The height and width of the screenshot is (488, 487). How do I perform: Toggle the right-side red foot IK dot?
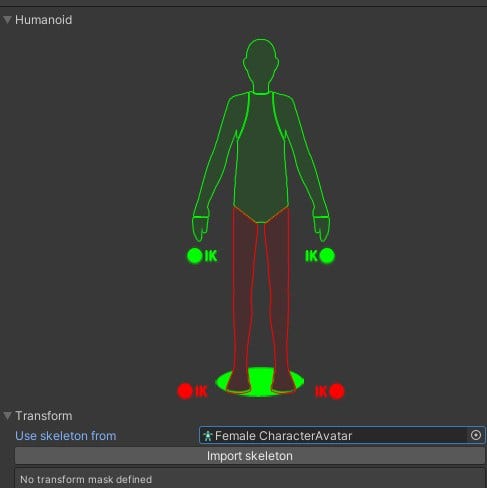pos(337,391)
